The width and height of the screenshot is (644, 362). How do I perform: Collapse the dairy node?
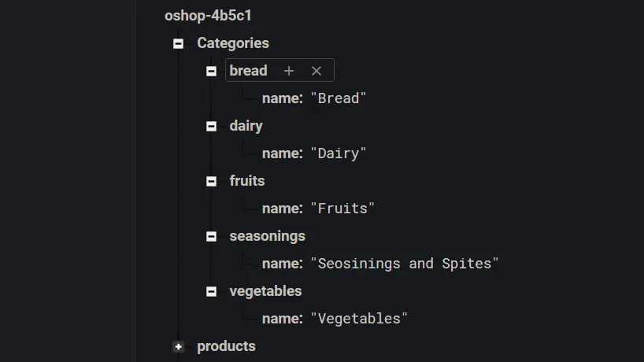coord(211,126)
